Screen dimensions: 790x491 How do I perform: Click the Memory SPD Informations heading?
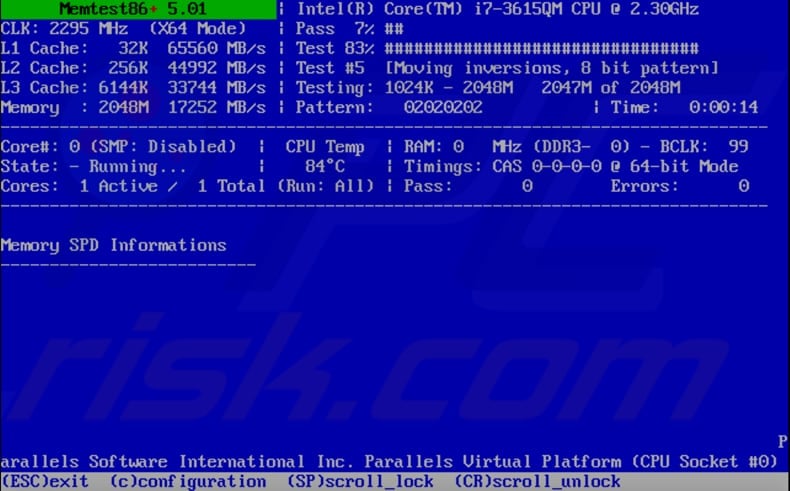pos(113,245)
